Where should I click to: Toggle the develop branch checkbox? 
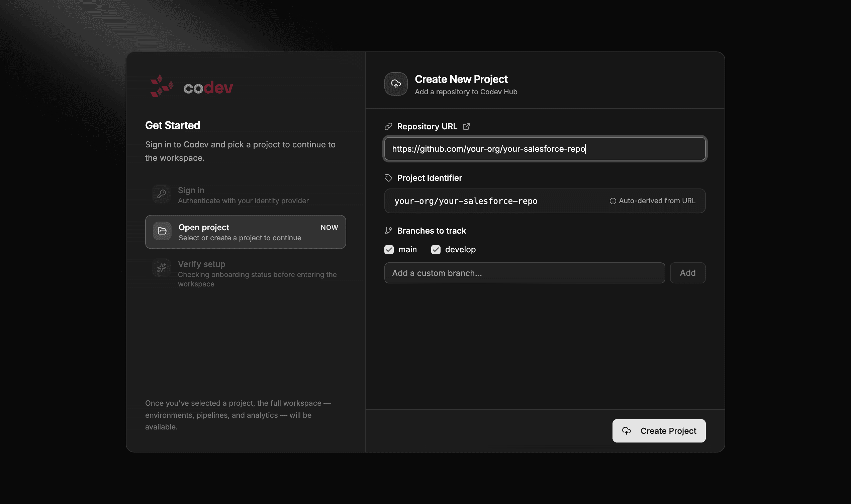coord(436,250)
